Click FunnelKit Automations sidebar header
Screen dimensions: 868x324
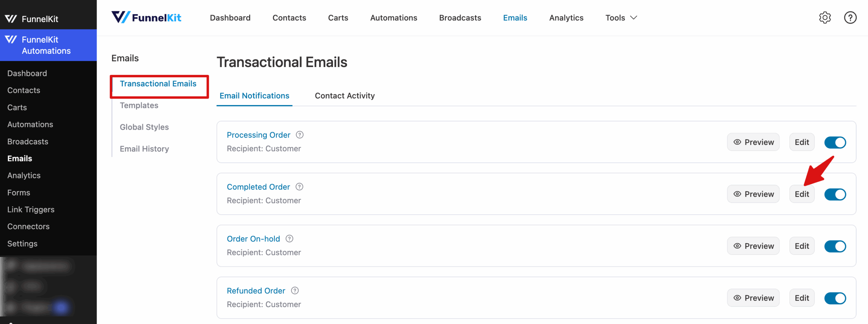pyautogui.click(x=48, y=45)
